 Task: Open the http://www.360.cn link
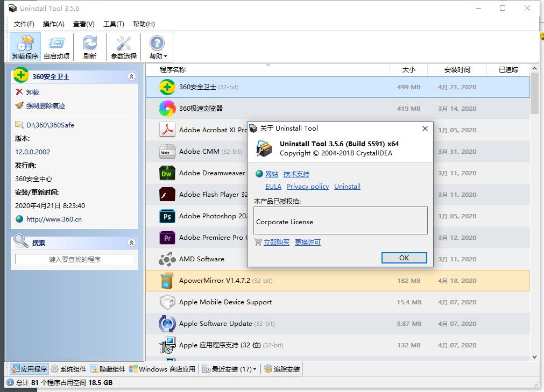[x=54, y=219]
